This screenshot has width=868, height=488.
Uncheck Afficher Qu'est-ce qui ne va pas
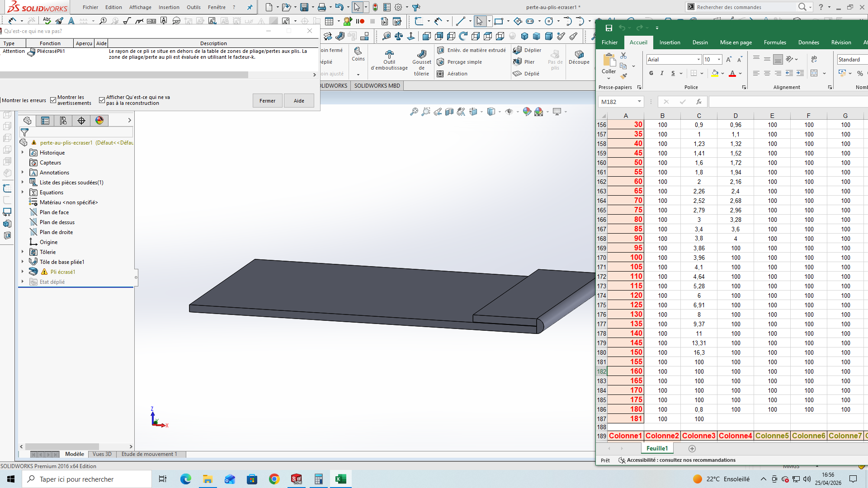coord(102,100)
